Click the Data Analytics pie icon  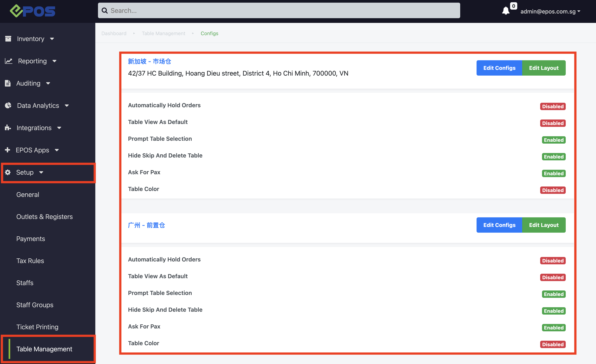click(x=8, y=105)
